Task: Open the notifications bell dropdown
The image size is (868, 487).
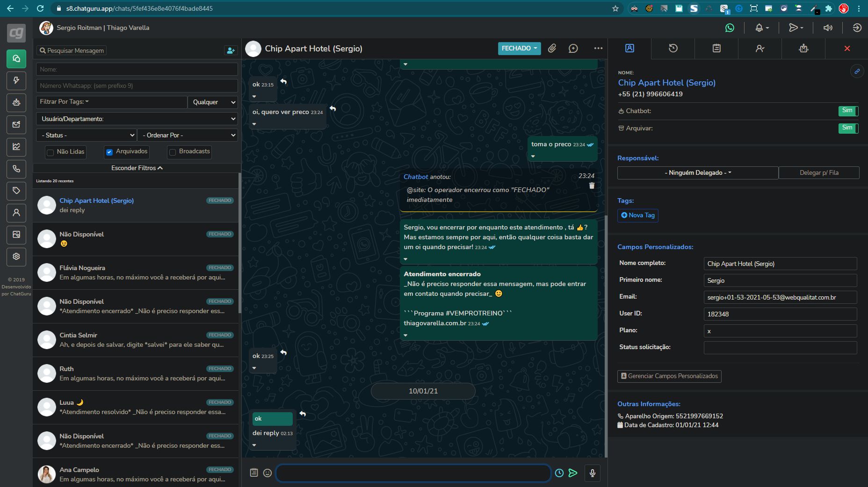Action: point(762,28)
